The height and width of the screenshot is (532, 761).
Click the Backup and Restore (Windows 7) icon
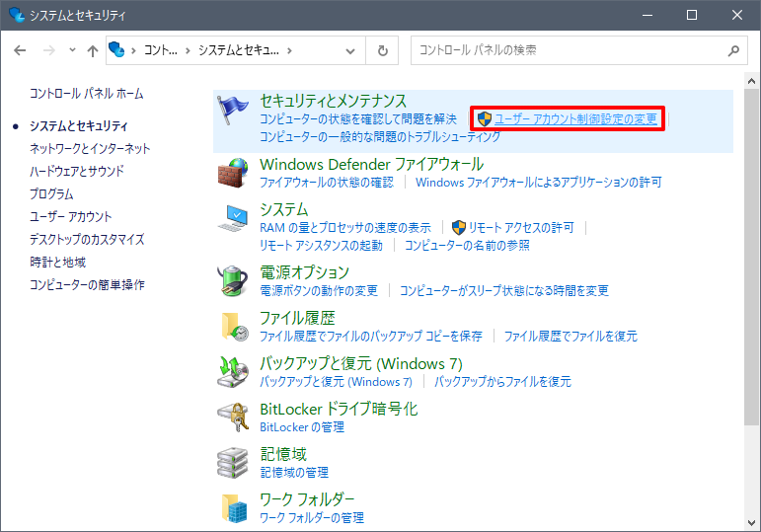pos(233,371)
